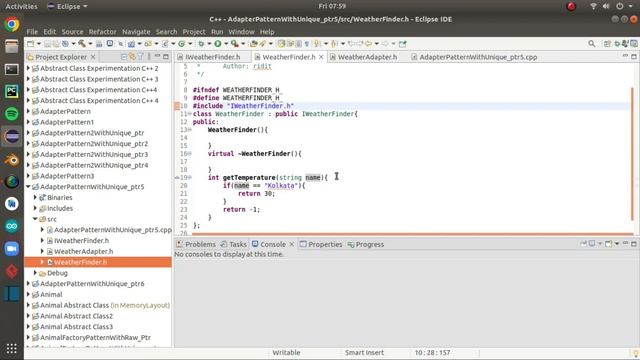
Task: Collapse the AdapterPatternWithUnique_ptr5 project
Action: (x=28, y=187)
